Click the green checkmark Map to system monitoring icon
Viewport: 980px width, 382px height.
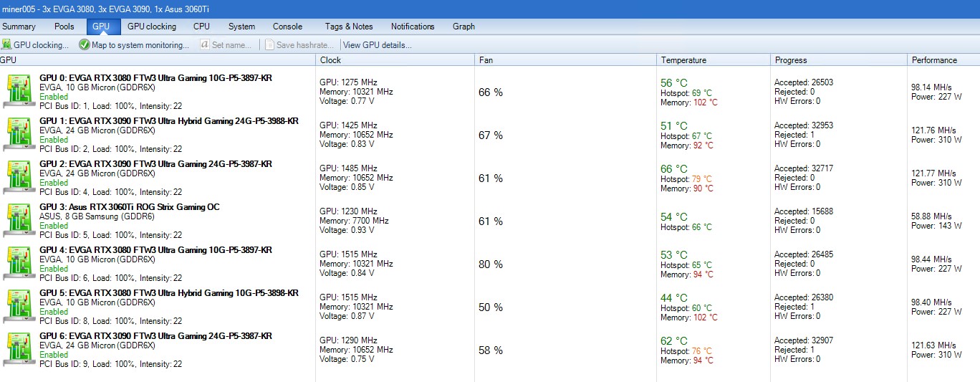pos(85,45)
